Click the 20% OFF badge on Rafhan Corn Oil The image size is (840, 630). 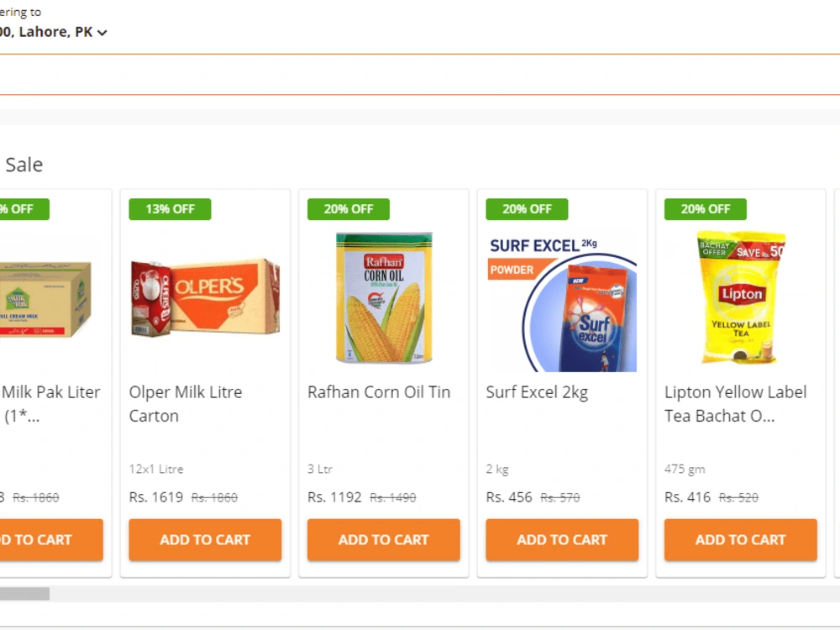348,208
